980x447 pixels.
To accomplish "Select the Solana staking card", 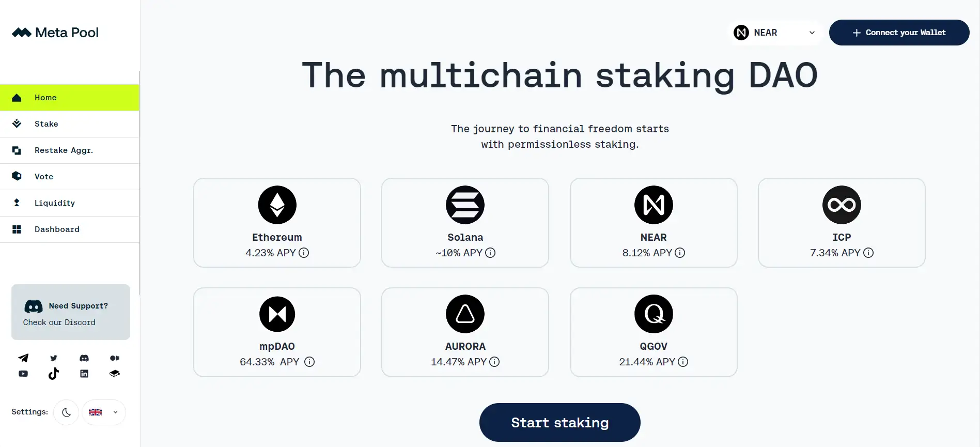I will coord(465,223).
